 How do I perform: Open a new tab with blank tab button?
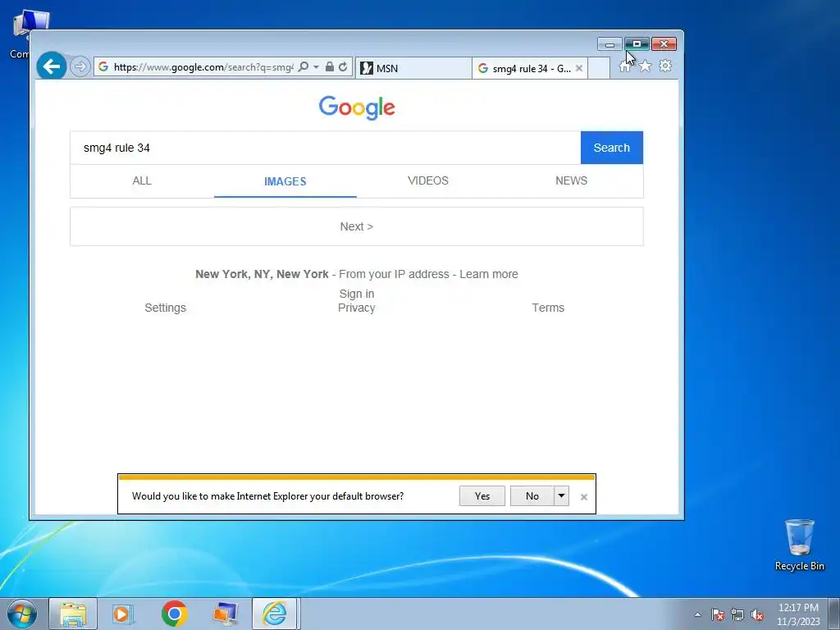click(x=599, y=68)
